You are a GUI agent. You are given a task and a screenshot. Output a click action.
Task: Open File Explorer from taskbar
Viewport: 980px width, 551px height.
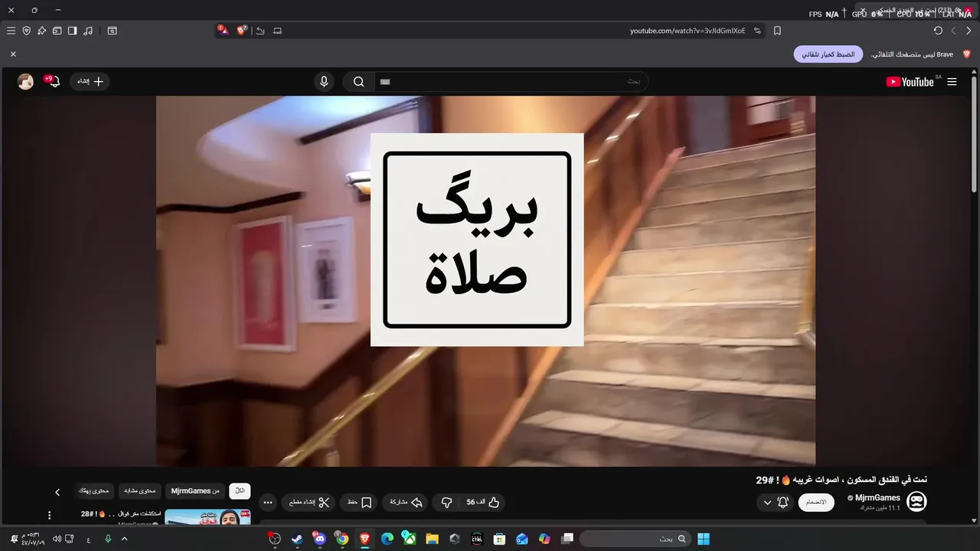point(432,539)
